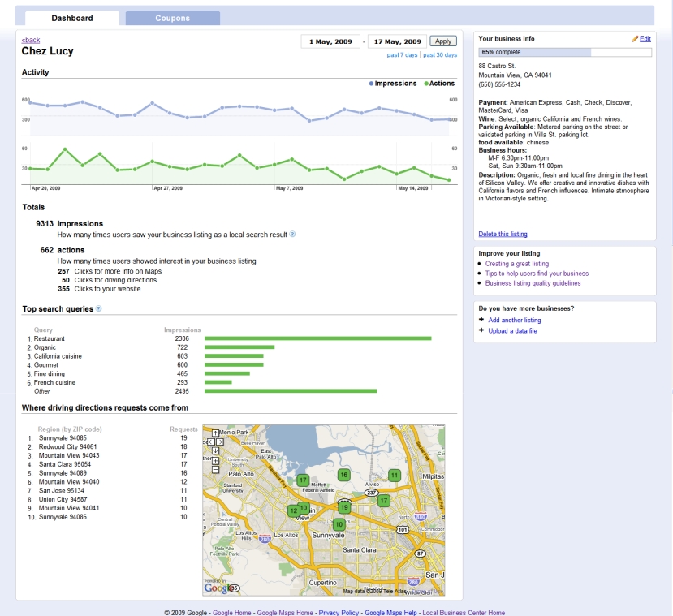Pan the map left with the arrow button

pos(211,442)
